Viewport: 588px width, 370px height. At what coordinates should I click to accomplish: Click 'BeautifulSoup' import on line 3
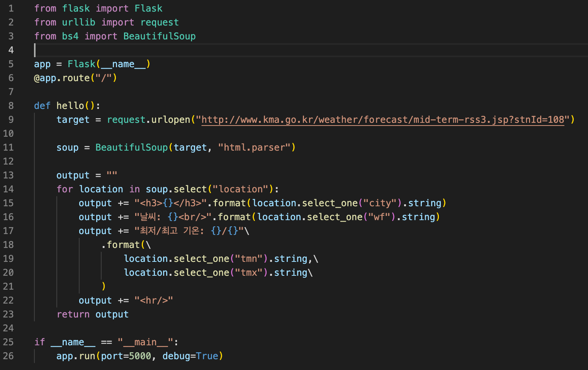click(159, 36)
